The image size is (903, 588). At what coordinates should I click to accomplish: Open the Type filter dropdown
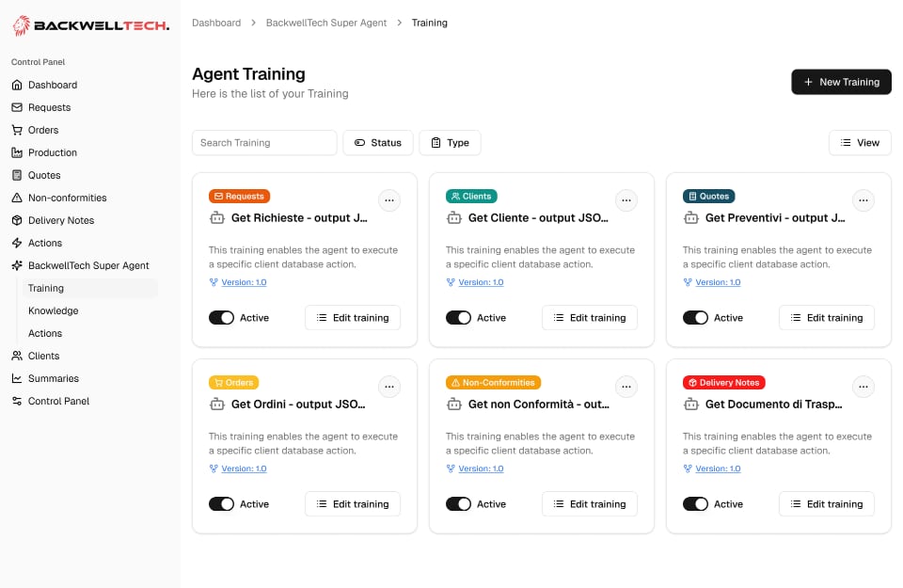450,143
